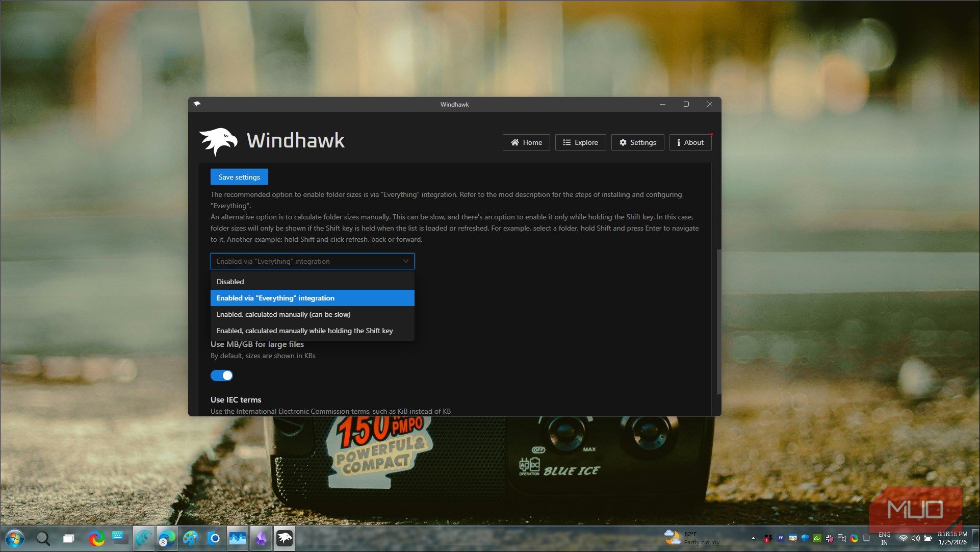Open Windows Security shield tray icon
Viewport: 980px width, 552px height.
(805, 538)
